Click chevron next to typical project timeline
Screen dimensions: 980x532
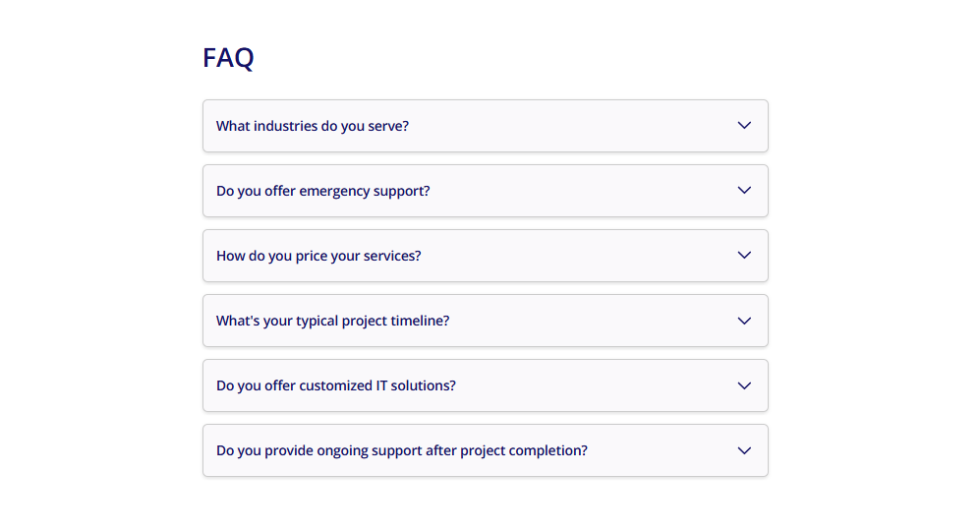tap(744, 321)
